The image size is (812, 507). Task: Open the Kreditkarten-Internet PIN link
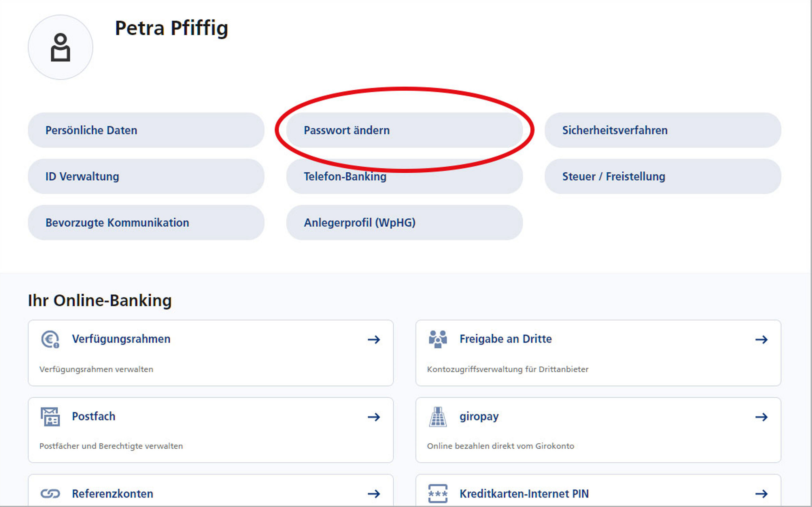[524, 494]
